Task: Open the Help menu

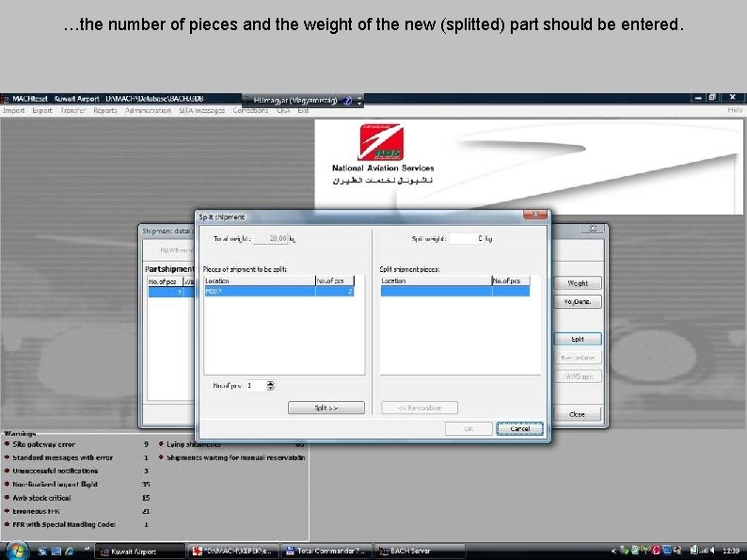Action: pos(735,110)
